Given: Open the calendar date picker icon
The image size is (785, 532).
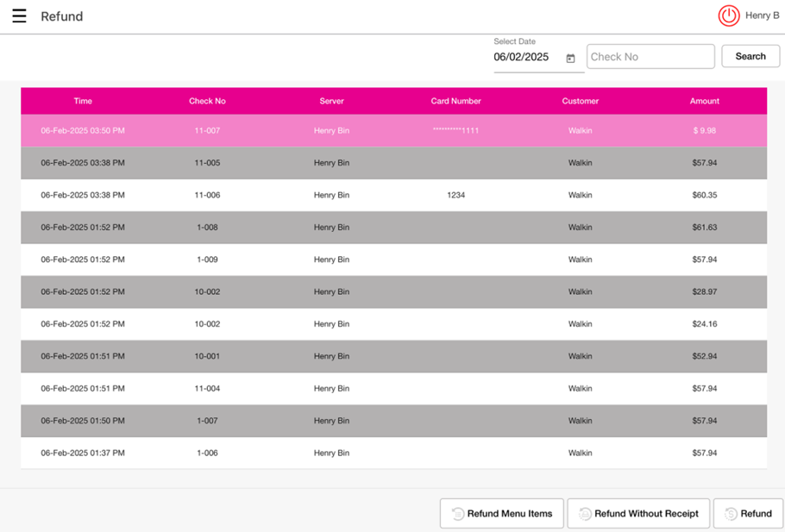Looking at the screenshot, I should pyautogui.click(x=570, y=59).
